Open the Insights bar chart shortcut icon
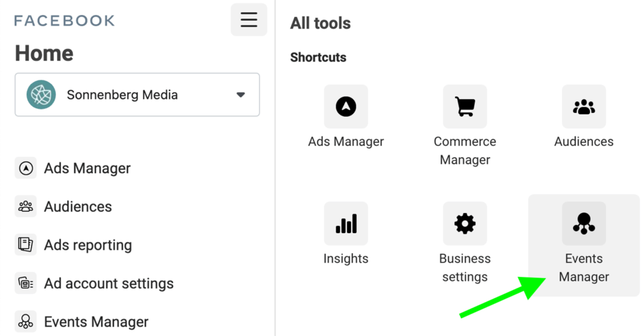This screenshot has height=336, width=644. pos(346,224)
